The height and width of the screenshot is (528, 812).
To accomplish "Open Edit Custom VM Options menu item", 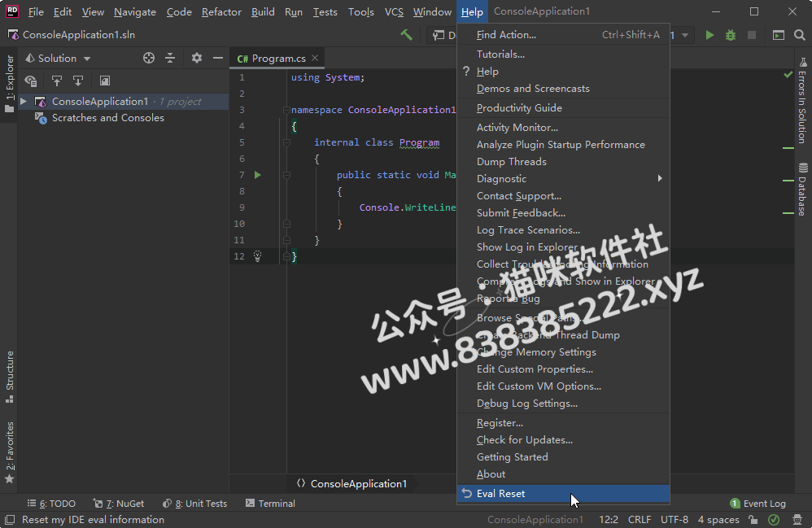I will (563, 386).
